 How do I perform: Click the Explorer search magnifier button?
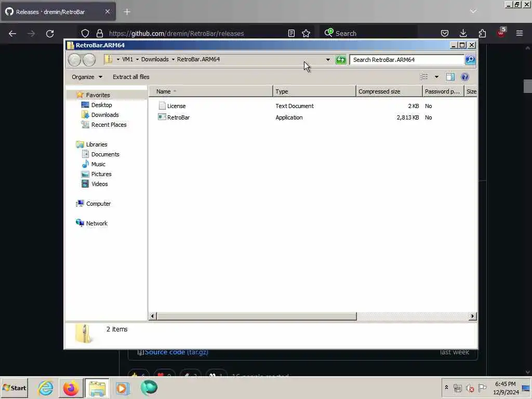pyautogui.click(x=470, y=60)
